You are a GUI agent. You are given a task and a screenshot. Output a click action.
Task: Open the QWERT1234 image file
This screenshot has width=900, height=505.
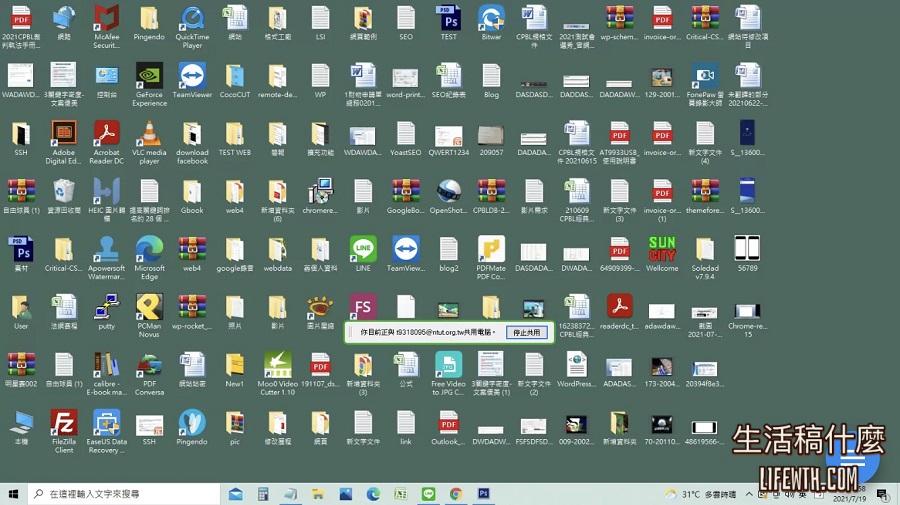449,138
